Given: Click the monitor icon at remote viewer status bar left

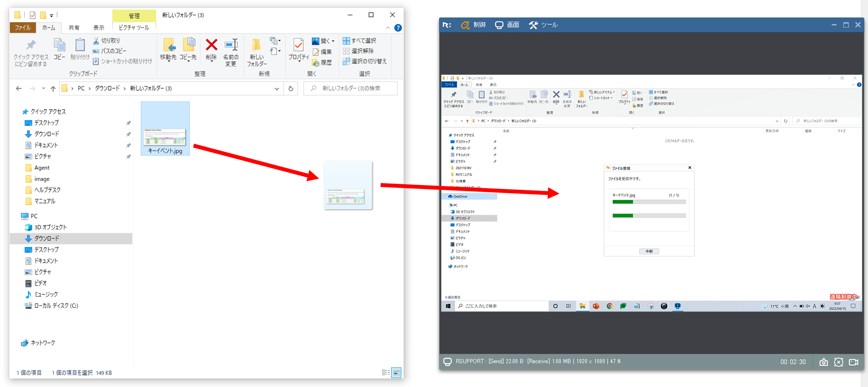Looking at the screenshot, I should point(447,362).
